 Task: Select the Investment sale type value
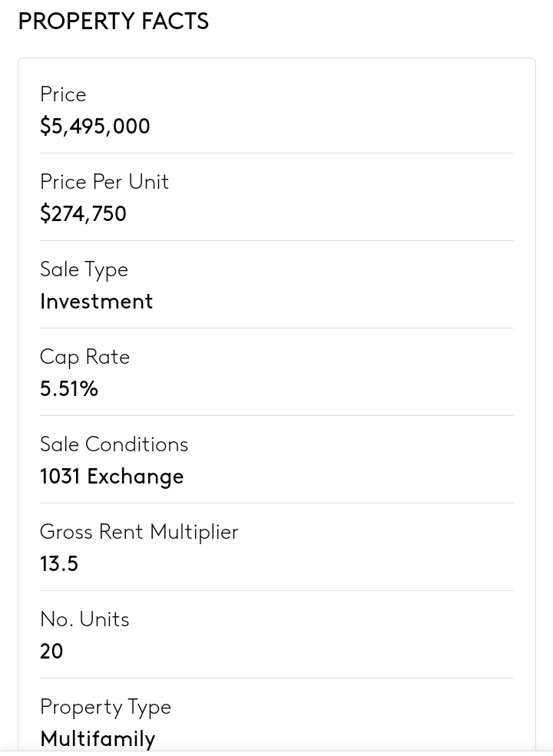[97, 302]
